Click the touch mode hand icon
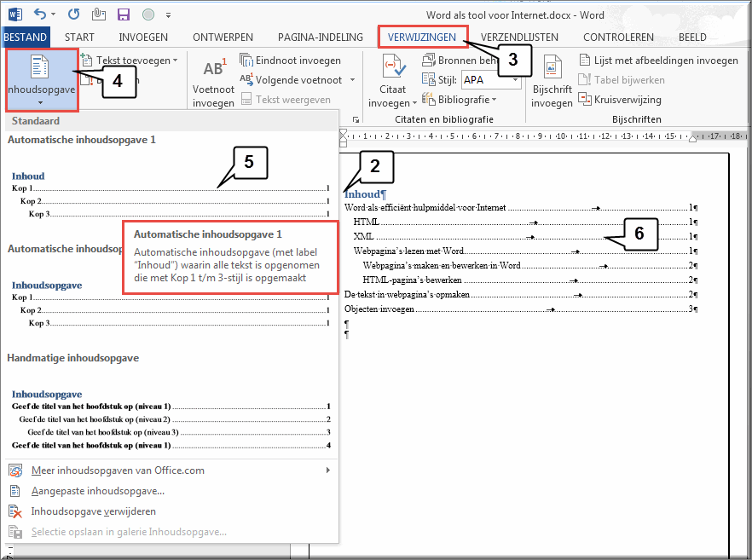752x560 pixels. tap(99, 14)
